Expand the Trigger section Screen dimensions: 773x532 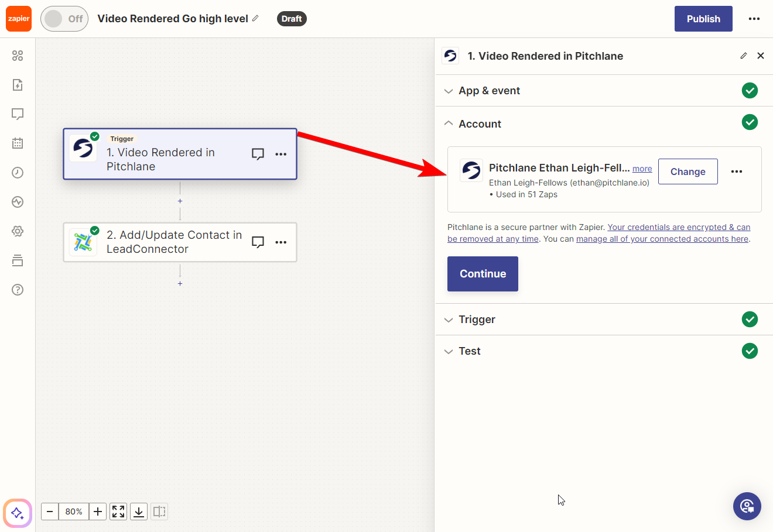(604, 320)
